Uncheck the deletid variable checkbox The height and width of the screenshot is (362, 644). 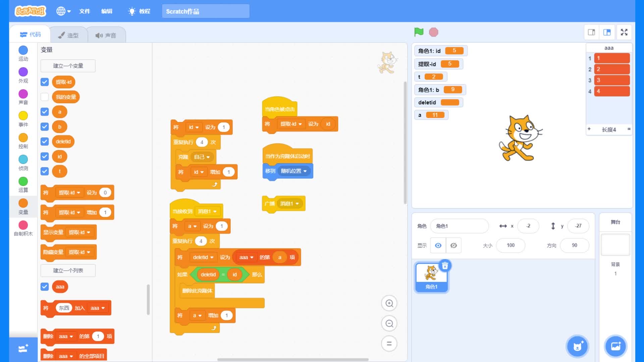[45, 141]
